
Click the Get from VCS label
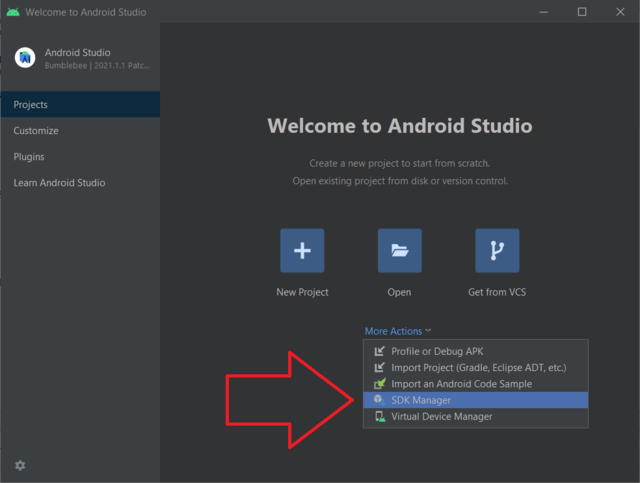pos(497,292)
